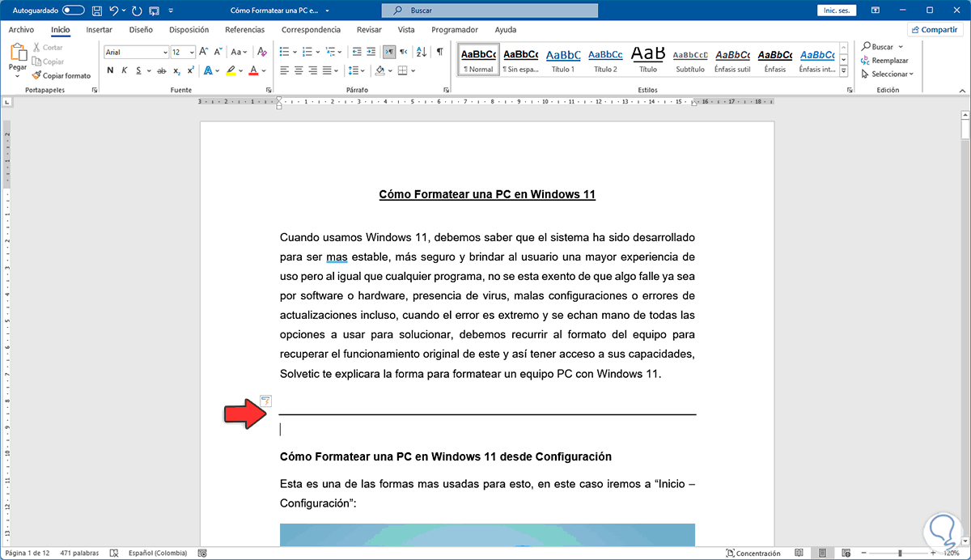
Task: Click 471 palabras word count
Action: pyautogui.click(x=81, y=554)
